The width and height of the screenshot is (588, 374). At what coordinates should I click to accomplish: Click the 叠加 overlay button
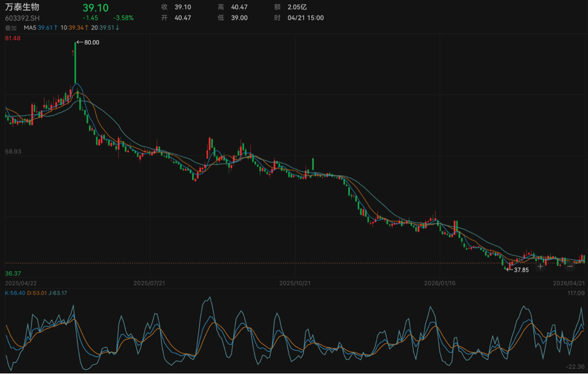(11, 27)
